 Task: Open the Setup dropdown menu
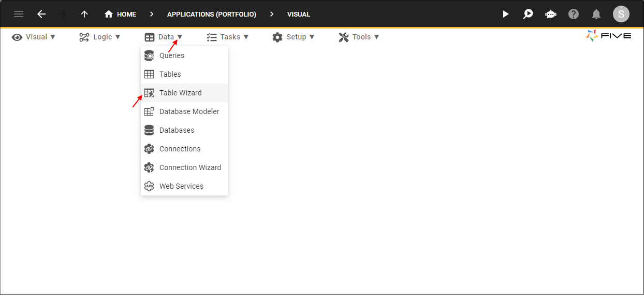(294, 37)
